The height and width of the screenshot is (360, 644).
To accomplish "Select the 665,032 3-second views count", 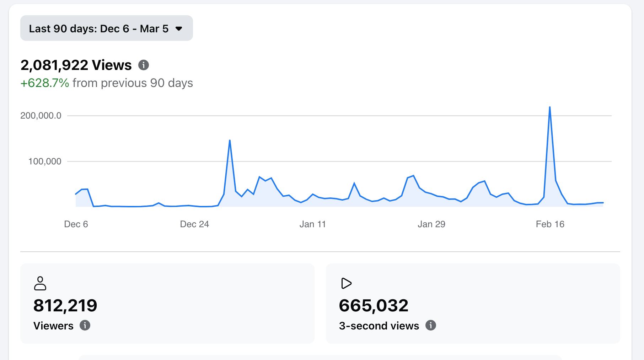I will coord(374,305).
